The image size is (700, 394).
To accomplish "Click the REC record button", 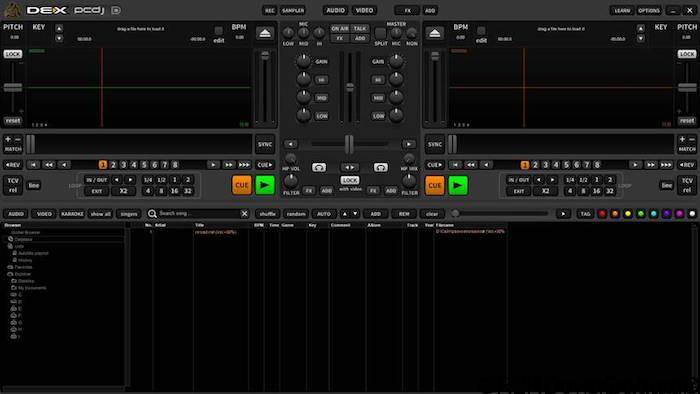I will pyautogui.click(x=270, y=10).
